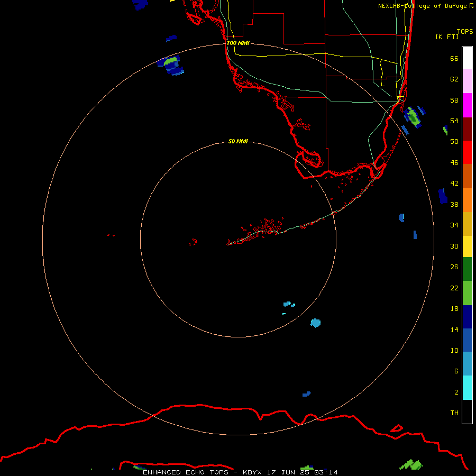
Task: Click the 54 scale value
Action: point(454,121)
